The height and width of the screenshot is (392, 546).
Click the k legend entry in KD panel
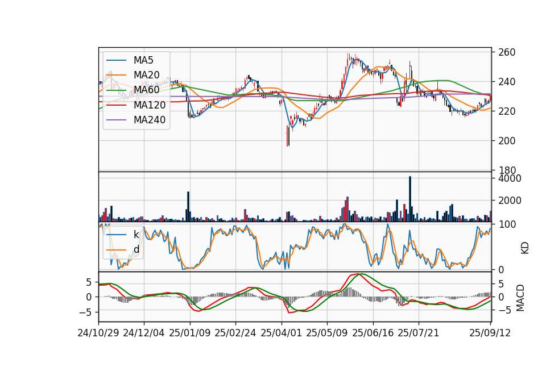click(x=136, y=235)
